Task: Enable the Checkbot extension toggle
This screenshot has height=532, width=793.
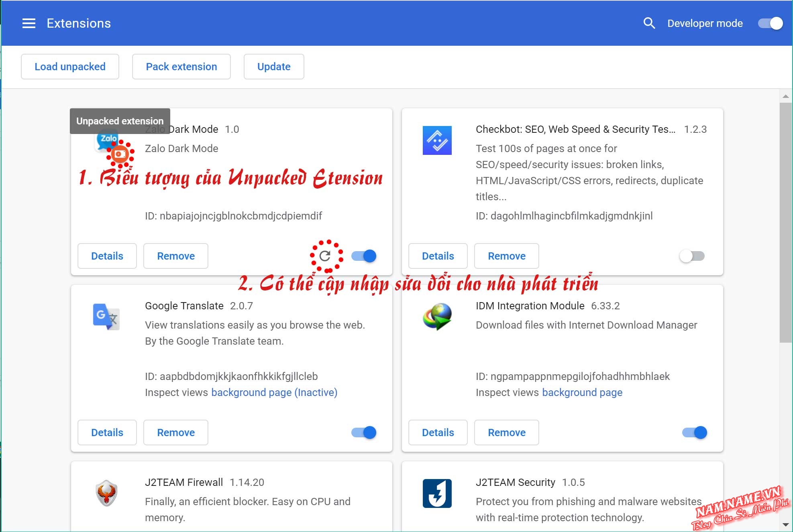Action: 692,256
